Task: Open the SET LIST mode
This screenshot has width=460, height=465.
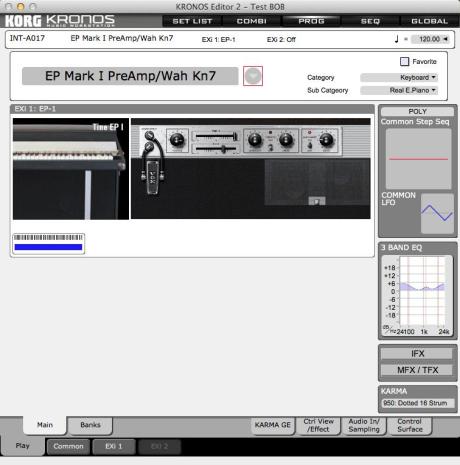Action: (x=192, y=21)
